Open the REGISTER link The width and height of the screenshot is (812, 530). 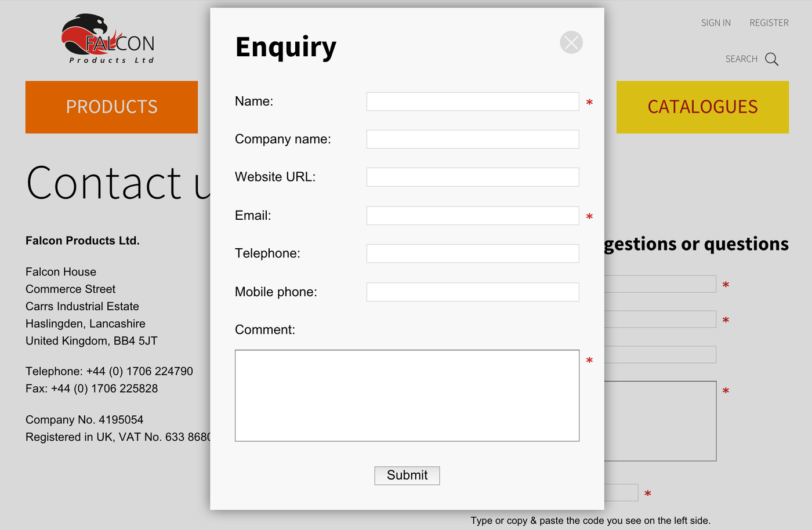pyautogui.click(x=768, y=23)
